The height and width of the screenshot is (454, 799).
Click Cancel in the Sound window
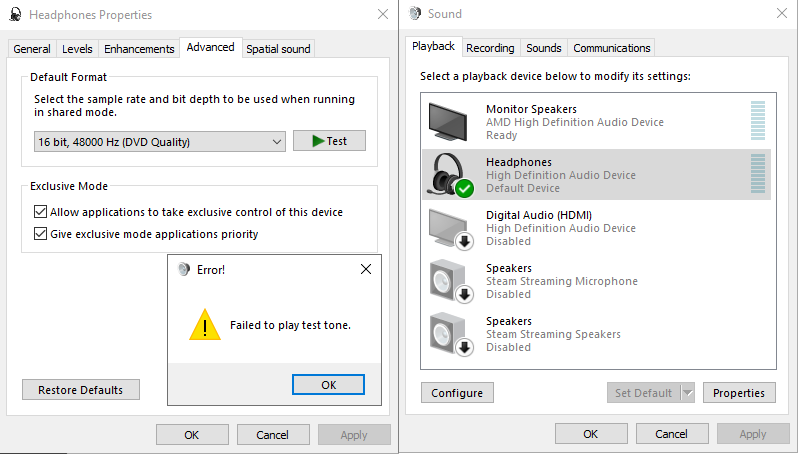tap(672, 434)
